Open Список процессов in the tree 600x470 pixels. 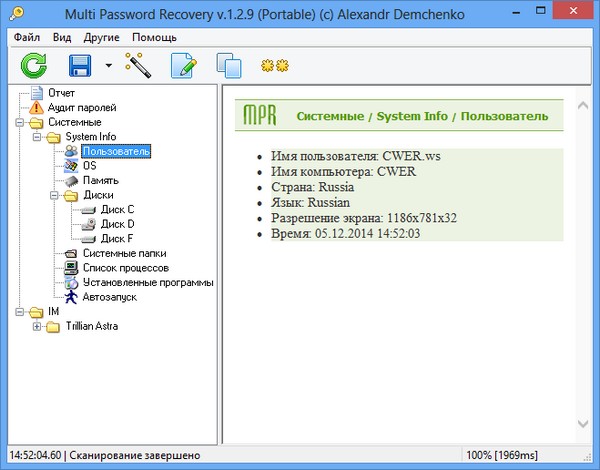point(125,268)
